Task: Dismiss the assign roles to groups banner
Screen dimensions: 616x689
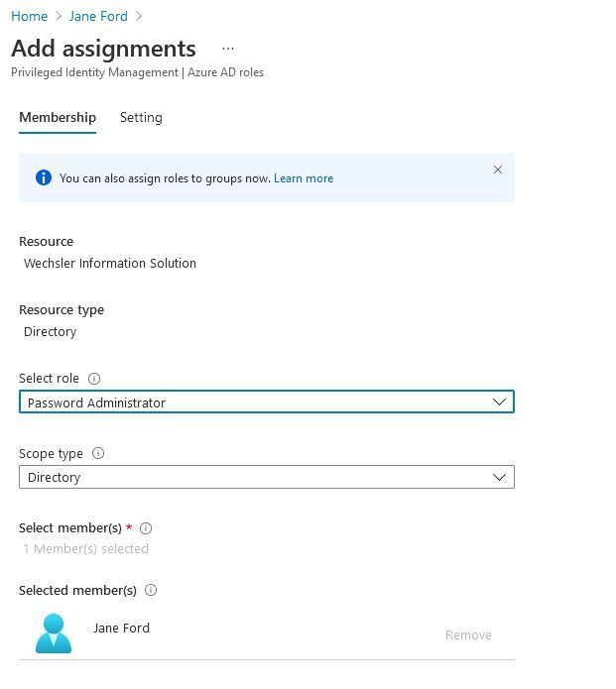Action: [x=498, y=170]
